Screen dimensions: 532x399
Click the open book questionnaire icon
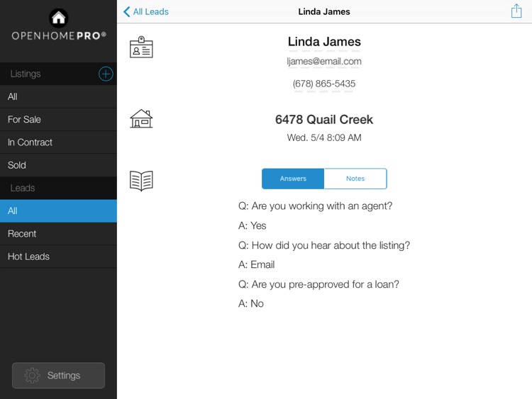141,181
